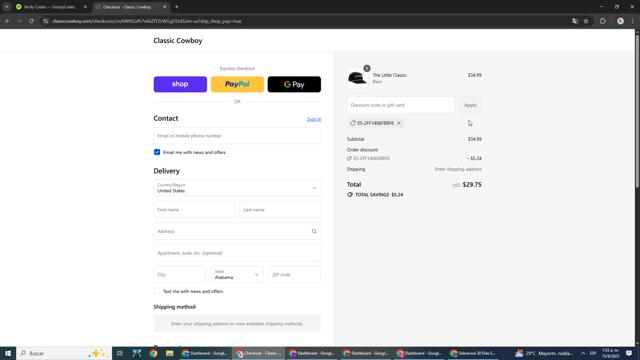The height and width of the screenshot is (360, 640).
Task: Click the weather widget in the taskbar
Action: (544, 353)
